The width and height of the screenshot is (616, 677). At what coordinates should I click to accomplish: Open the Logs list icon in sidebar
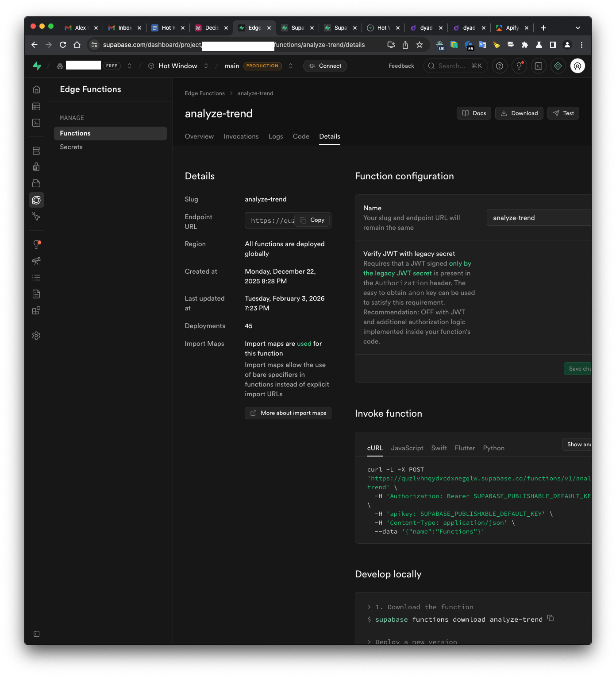coord(36,278)
